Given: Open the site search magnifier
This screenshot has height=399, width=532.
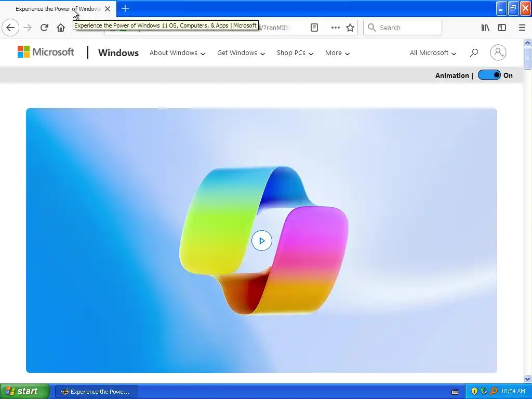Looking at the screenshot, I should (474, 52).
